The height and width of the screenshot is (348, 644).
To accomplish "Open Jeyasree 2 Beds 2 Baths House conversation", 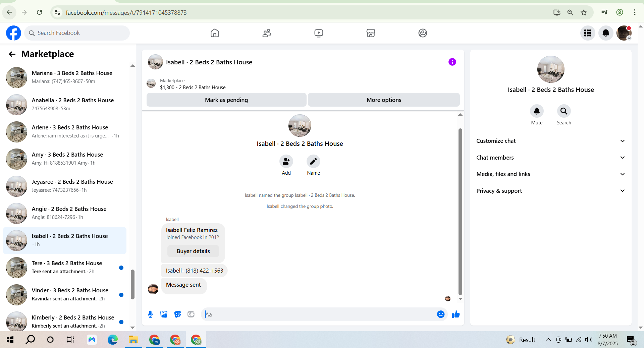I will tap(65, 186).
